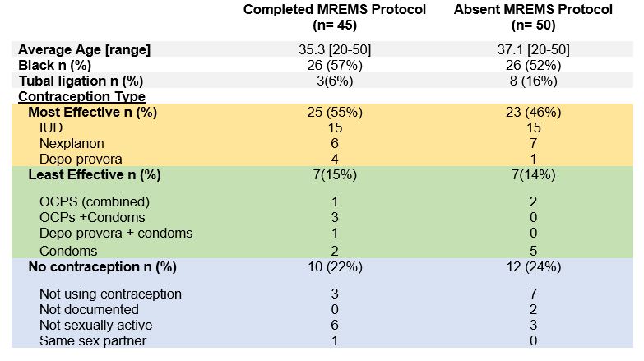Viewport: 644px width, 361px height.
Task: Select the Most Effective n (%) heading
Action: point(92,112)
